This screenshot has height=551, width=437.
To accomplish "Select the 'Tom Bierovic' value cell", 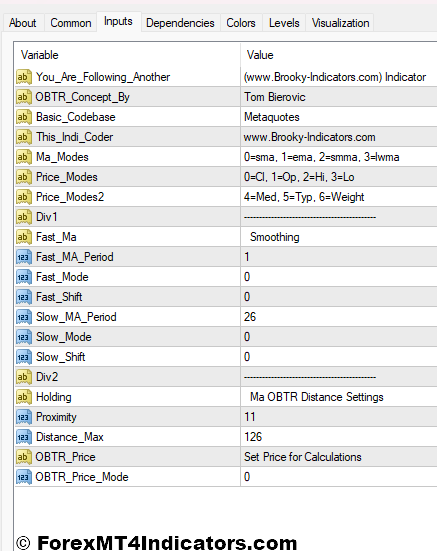I will [x=339, y=97].
